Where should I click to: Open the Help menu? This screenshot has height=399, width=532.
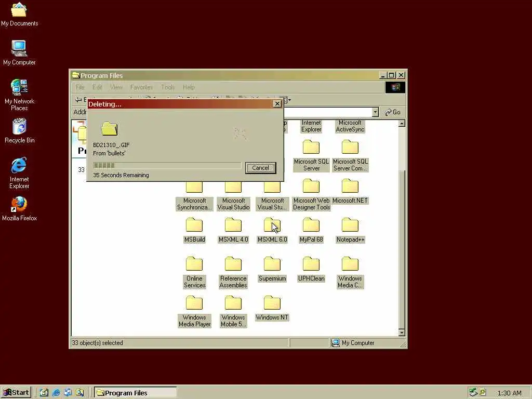pyautogui.click(x=189, y=87)
